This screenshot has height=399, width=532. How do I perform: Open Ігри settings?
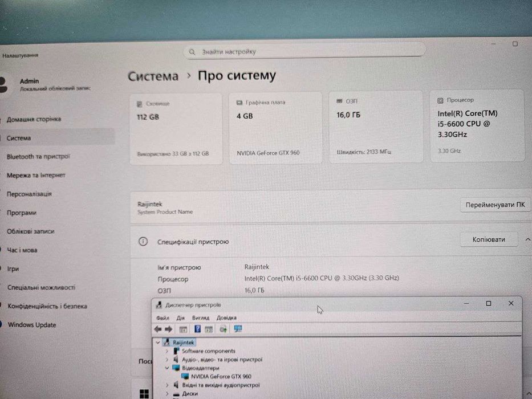pyautogui.click(x=13, y=268)
